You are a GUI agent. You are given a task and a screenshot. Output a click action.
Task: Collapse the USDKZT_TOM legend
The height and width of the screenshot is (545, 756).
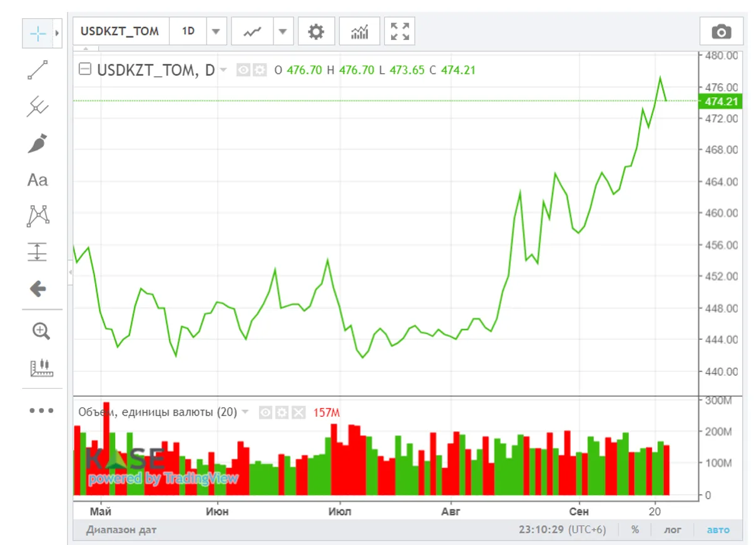click(x=84, y=69)
